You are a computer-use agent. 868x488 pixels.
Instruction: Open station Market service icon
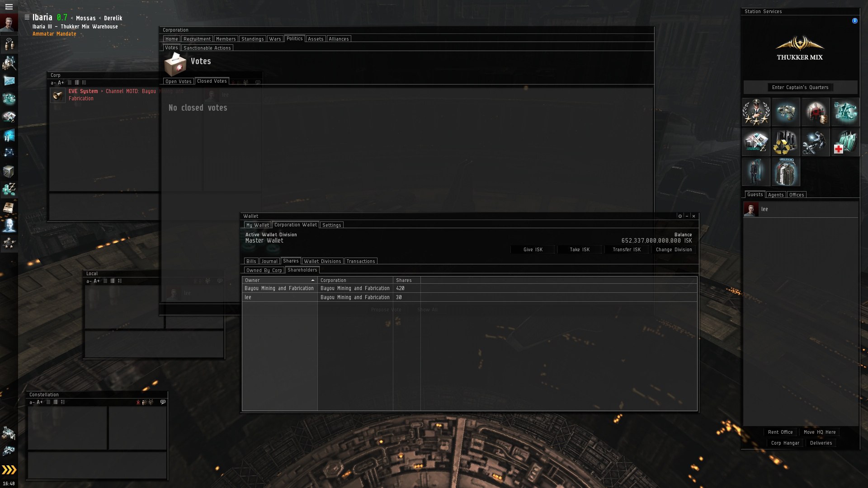(756, 142)
